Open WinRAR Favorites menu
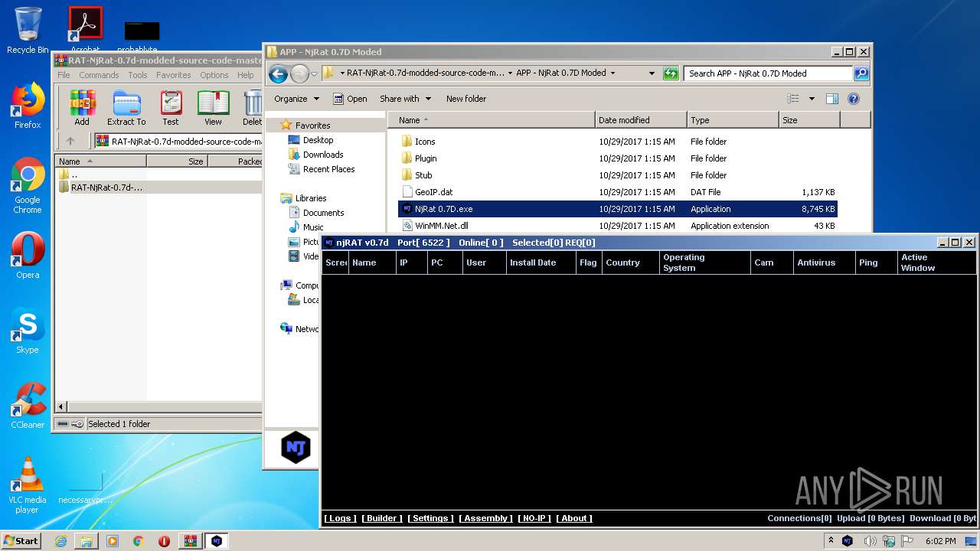Image resolution: width=980 pixels, height=551 pixels. point(174,75)
